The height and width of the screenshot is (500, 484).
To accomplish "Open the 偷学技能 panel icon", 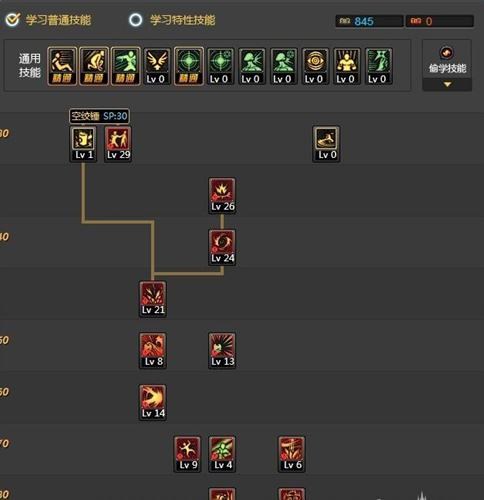I will coord(447,53).
